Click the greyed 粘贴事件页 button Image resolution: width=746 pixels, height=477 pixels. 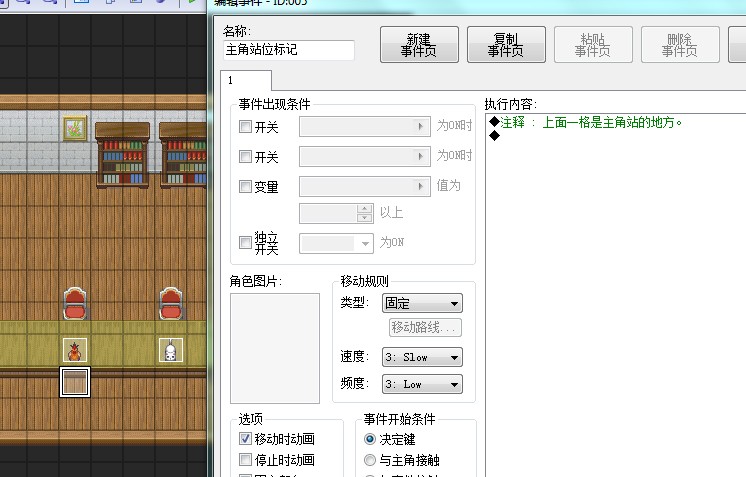click(593, 45)
